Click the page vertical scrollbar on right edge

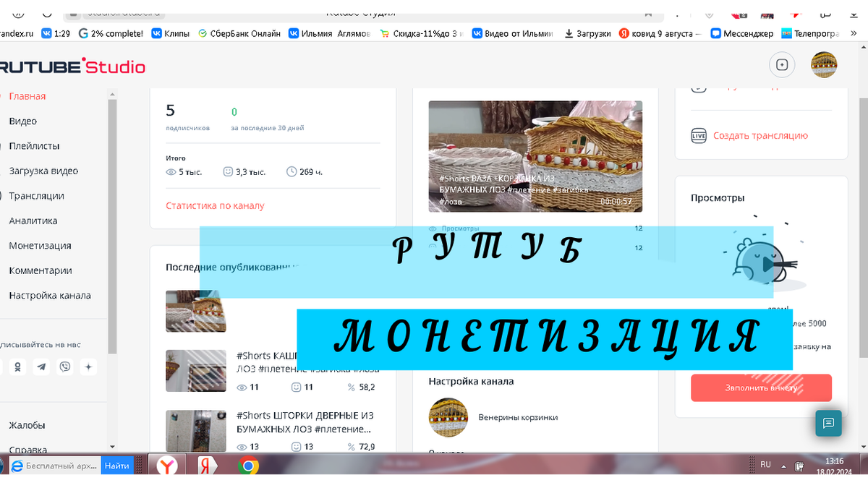tap(864, 227)
